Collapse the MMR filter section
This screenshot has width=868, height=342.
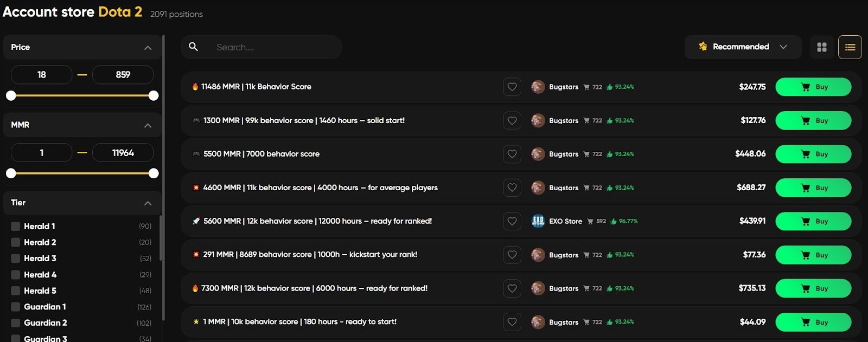[148, 125]
